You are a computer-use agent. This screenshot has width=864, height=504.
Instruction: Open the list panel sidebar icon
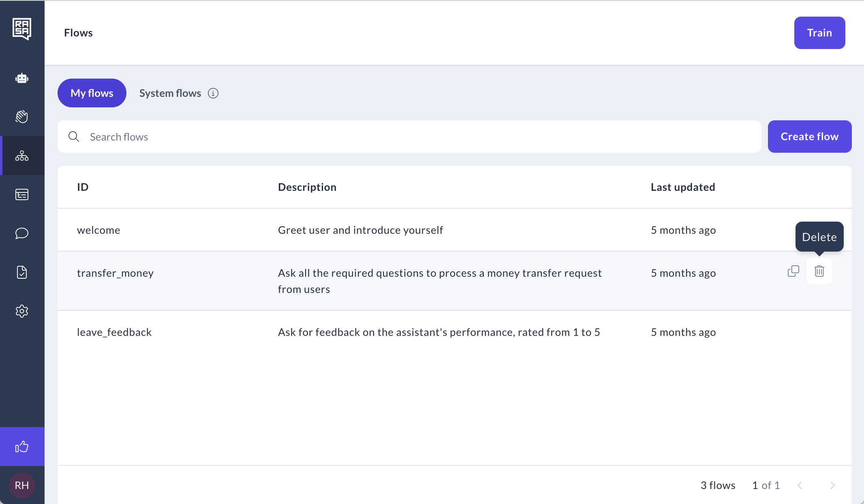(22, 194)
